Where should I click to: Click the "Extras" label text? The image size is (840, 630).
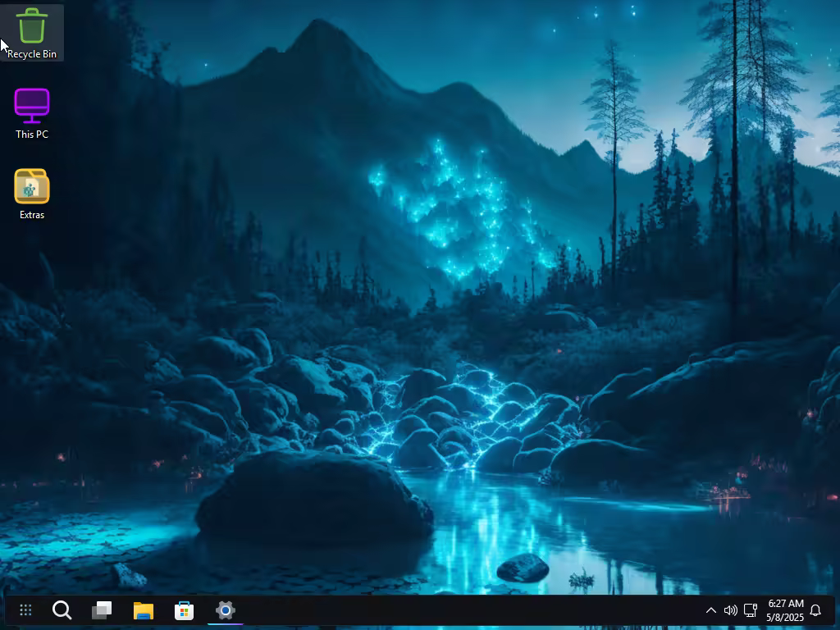pos(32,215)
